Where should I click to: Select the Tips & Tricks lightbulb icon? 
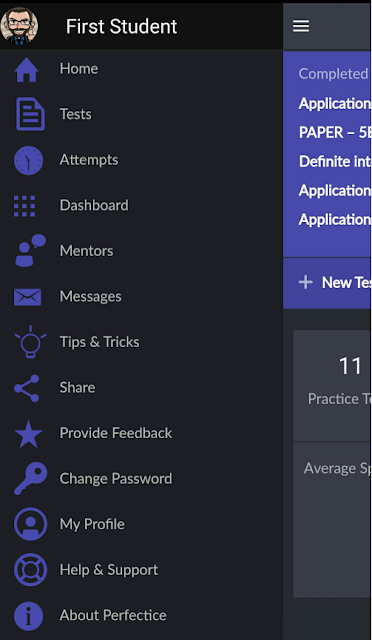[x=31, y=342]
